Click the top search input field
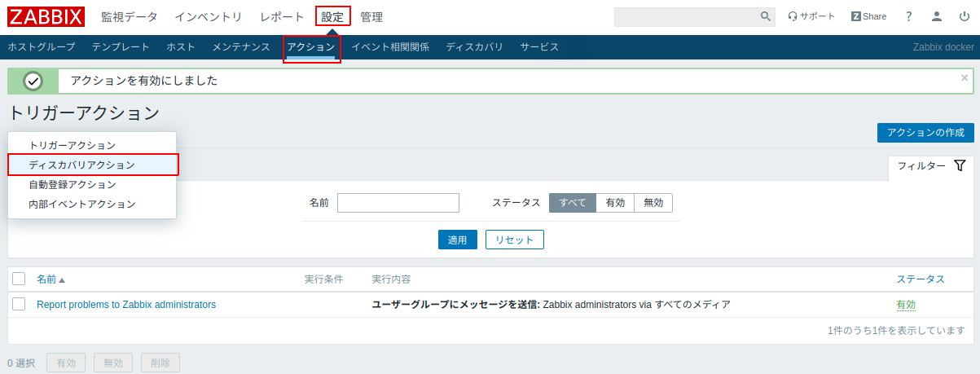Screen dimensions: 980x374 pos(686,16)
